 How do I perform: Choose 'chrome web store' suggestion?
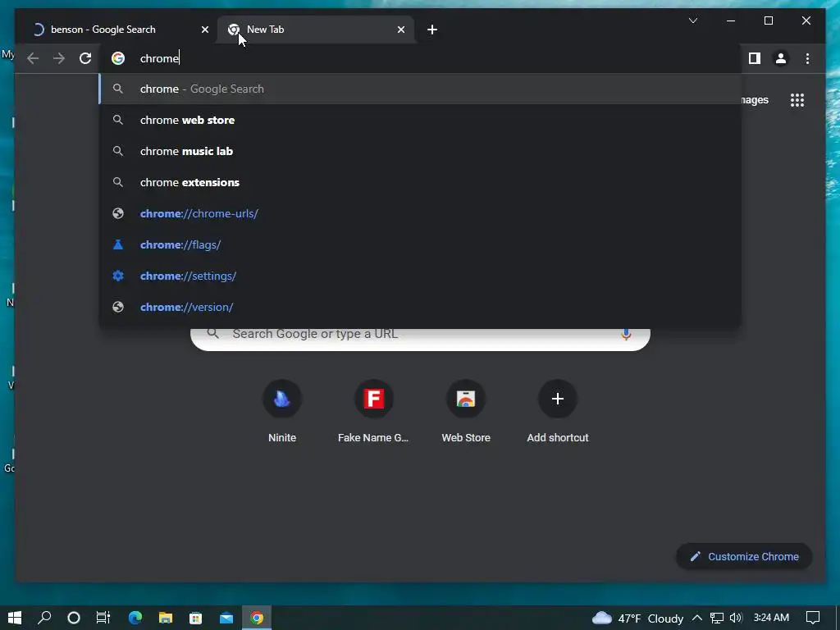[421, 120]
